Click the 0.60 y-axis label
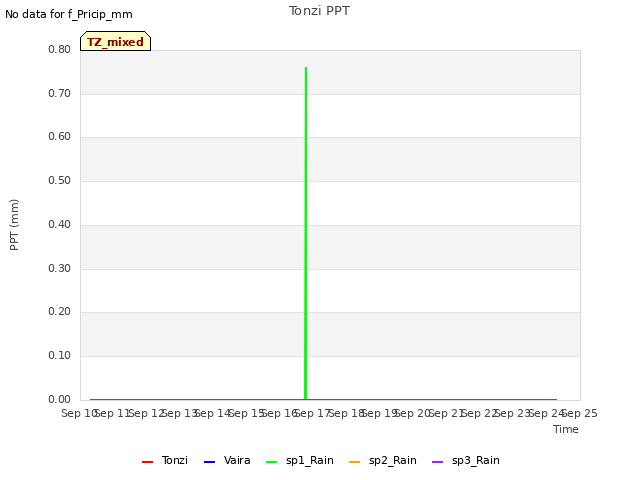The height and width of the screenshot is (480, 640). [x=60, y=136]
